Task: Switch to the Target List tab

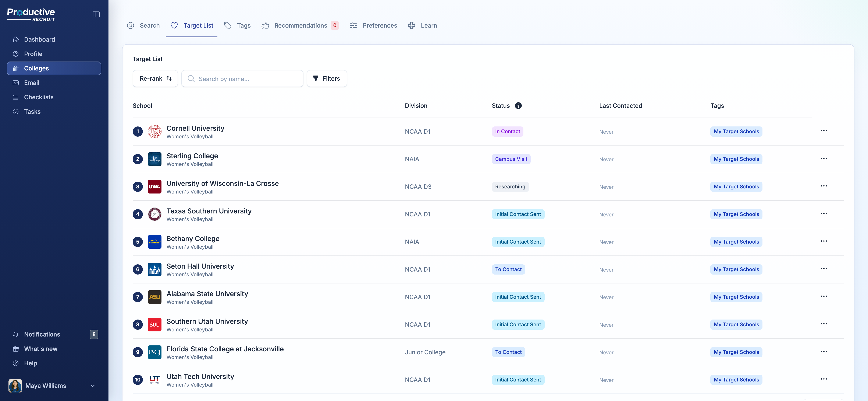Action: point(192,26)
